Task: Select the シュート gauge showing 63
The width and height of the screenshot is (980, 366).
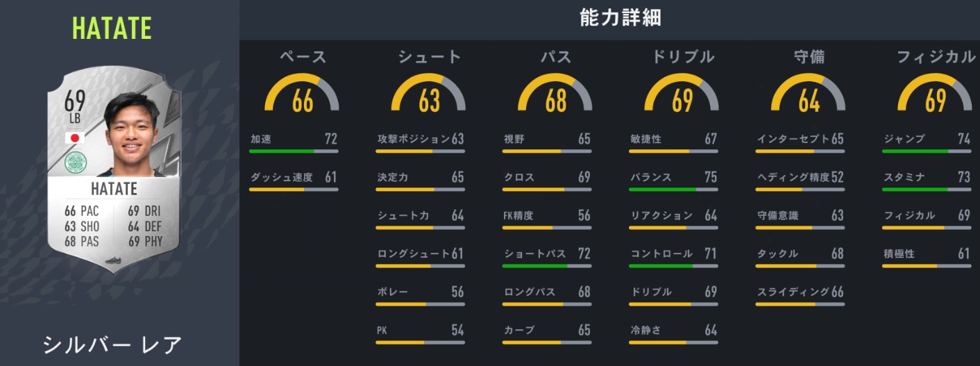Action: pyautogui.click(x=429, y=94)
